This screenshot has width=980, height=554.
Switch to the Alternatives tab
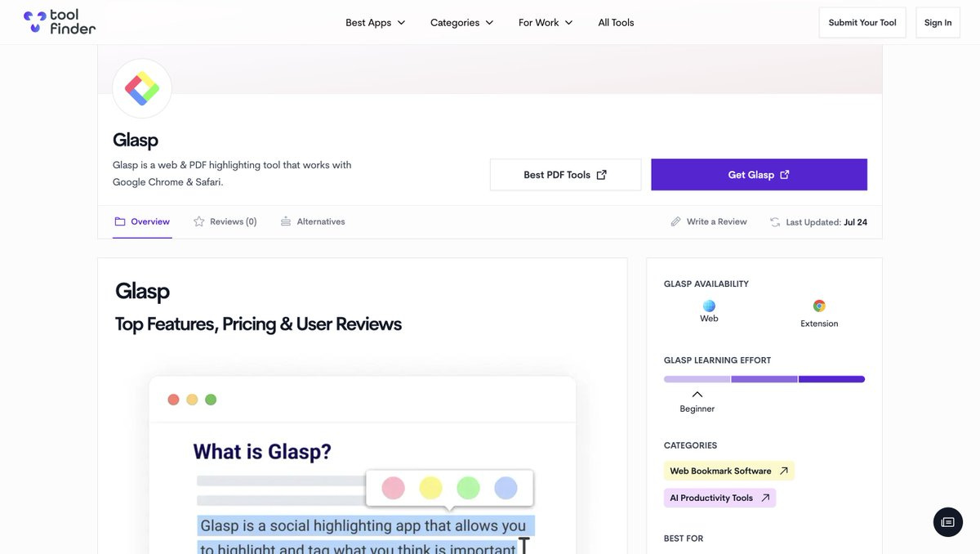[x=313, y=221]
